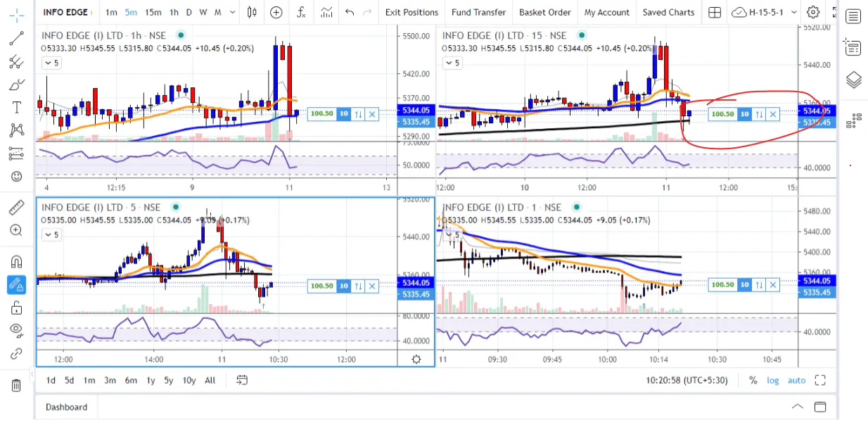Select the 1y date range
This screenshot has width=868, height=421.
tap(151, 380)
